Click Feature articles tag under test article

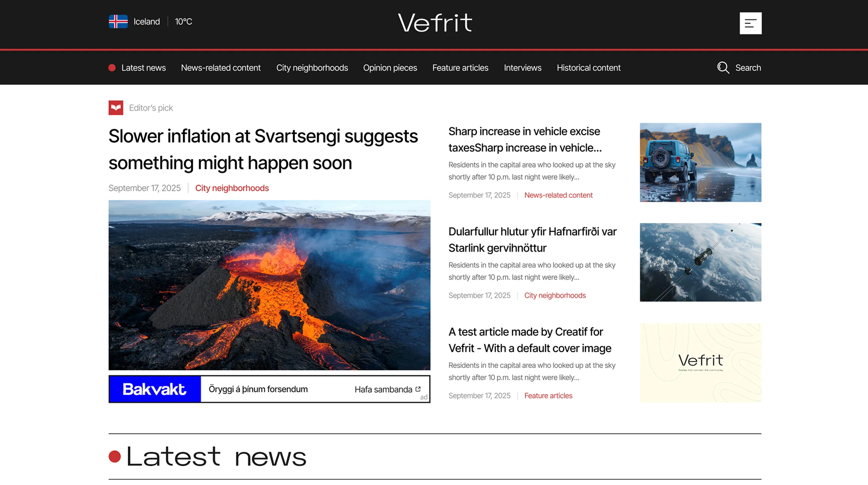548,396
